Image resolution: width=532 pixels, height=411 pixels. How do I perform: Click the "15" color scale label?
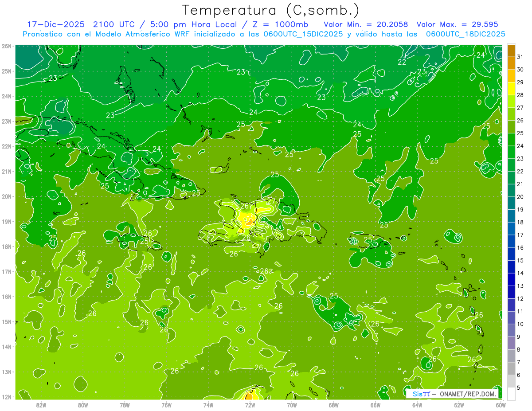tap(520, 260)
